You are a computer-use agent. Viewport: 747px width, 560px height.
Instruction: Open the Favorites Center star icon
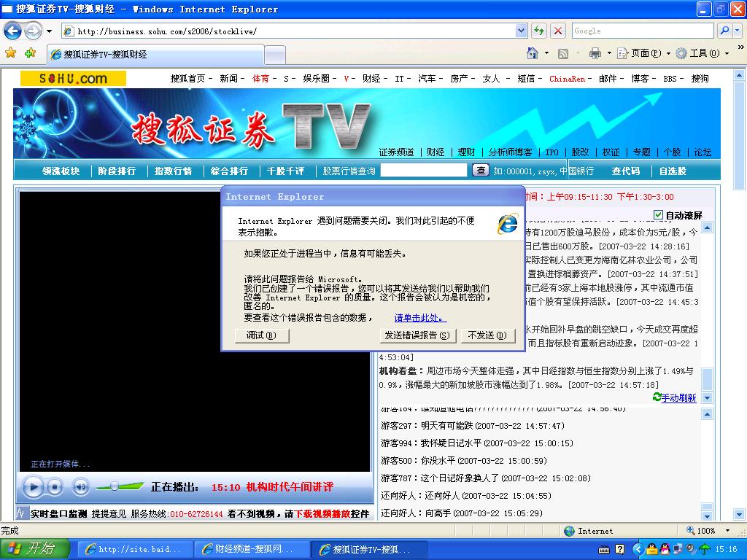[10, 52]
